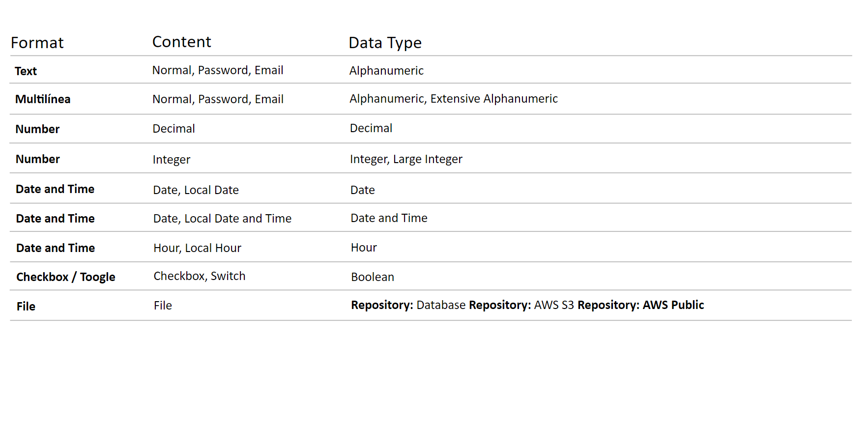
Task: Click the Checkbox, Switch content cell
Action: tap(199, 276)
